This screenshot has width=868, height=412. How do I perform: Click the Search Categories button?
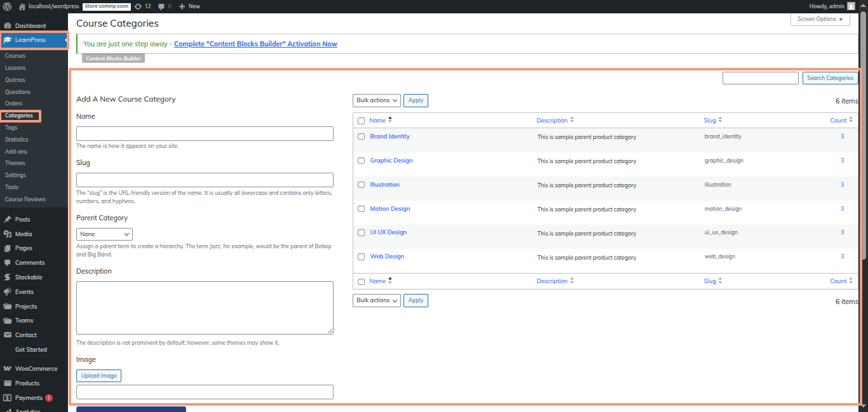click(x=830, y=78)
